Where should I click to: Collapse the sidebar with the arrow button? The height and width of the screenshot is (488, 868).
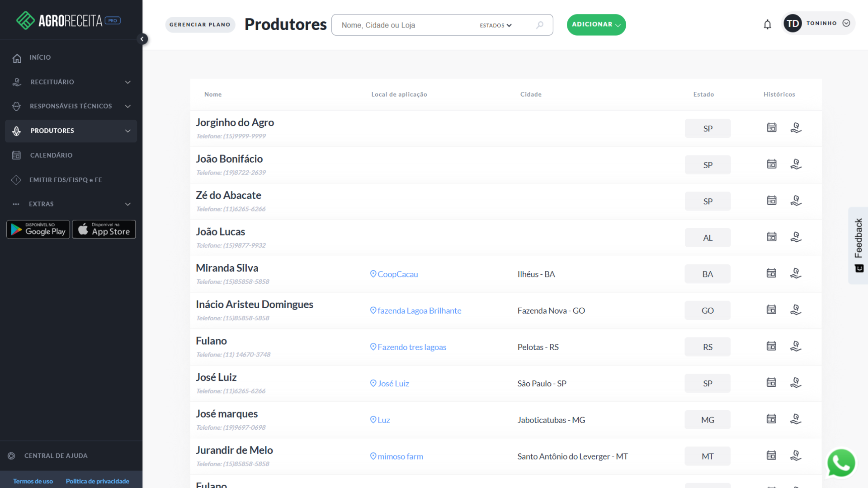point(142,39)
